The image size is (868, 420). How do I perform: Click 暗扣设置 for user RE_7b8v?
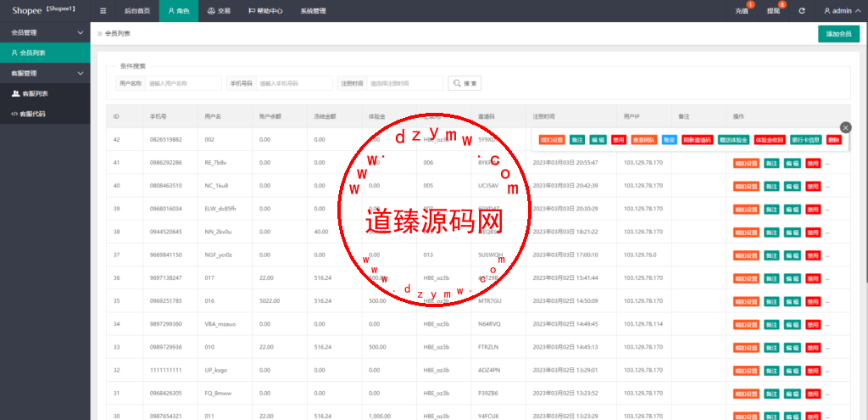[x=746, y=164]
